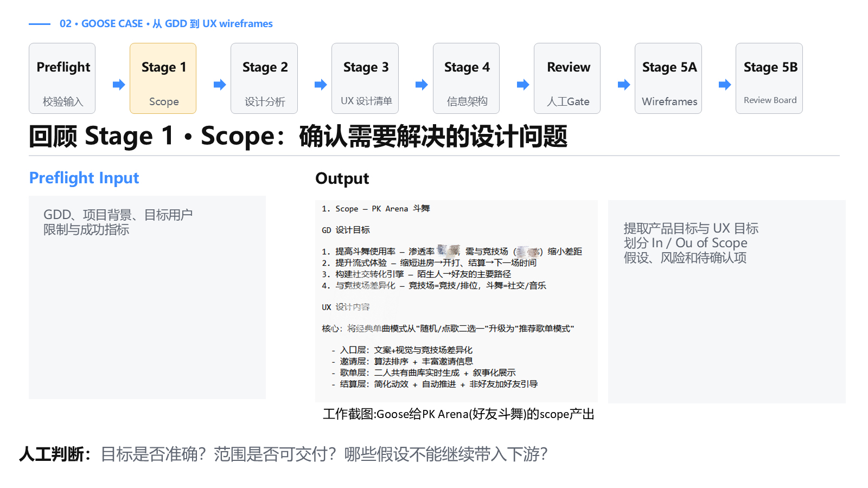Click the arrow between Preflight and Stage 1

[x=119, y=85]
